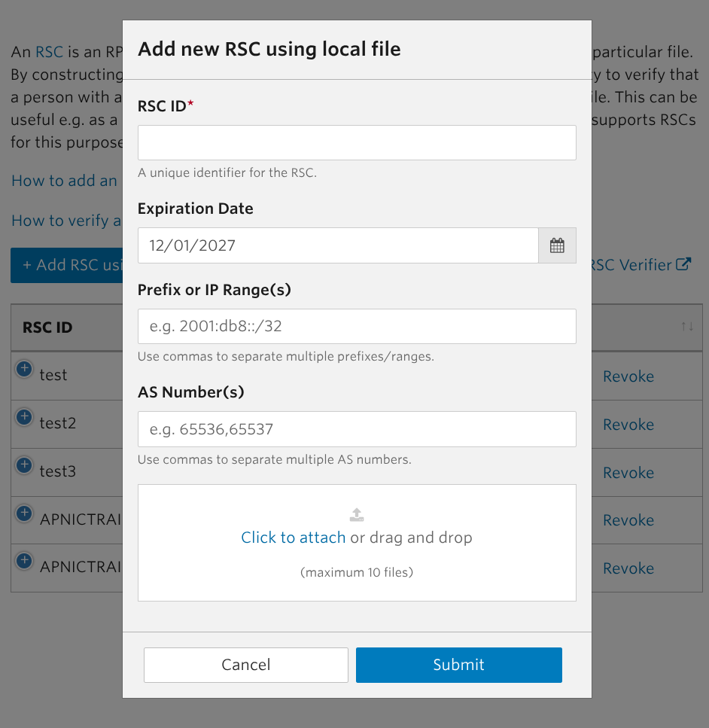Revoke the test RSC
Viewport: 709px width, 728px height.
point(628,376)
